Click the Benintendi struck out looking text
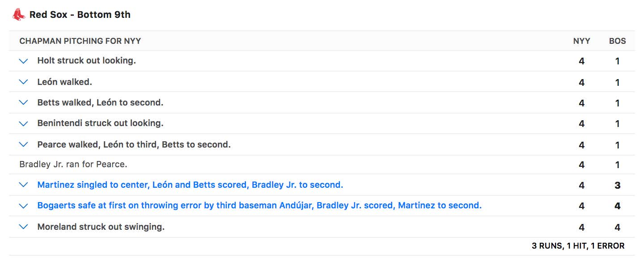The width and height of the screenshot is (644, 262). (100, 123)
